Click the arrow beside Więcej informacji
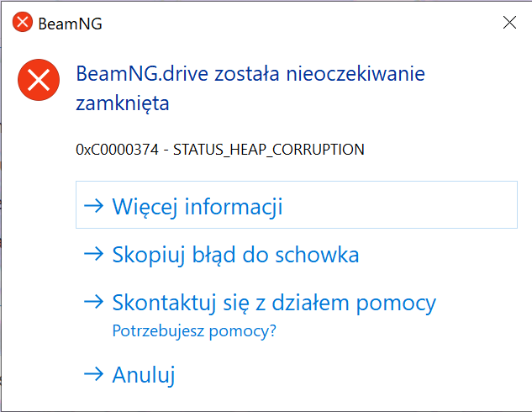 coord(94,206)
